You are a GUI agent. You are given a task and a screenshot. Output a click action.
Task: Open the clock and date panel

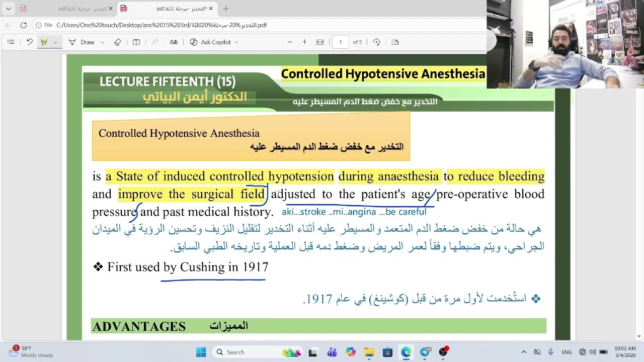(625, 352)
